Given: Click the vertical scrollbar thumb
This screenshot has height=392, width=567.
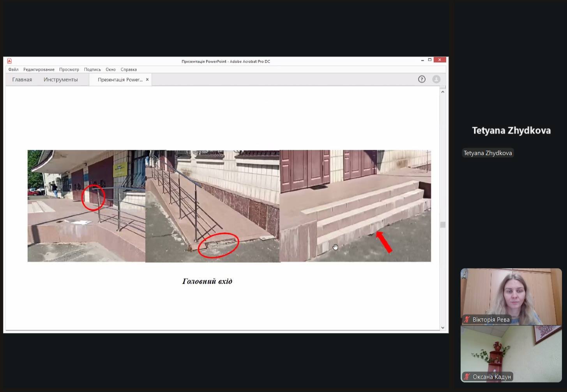Looking at the screenshot, I should 443,225.
